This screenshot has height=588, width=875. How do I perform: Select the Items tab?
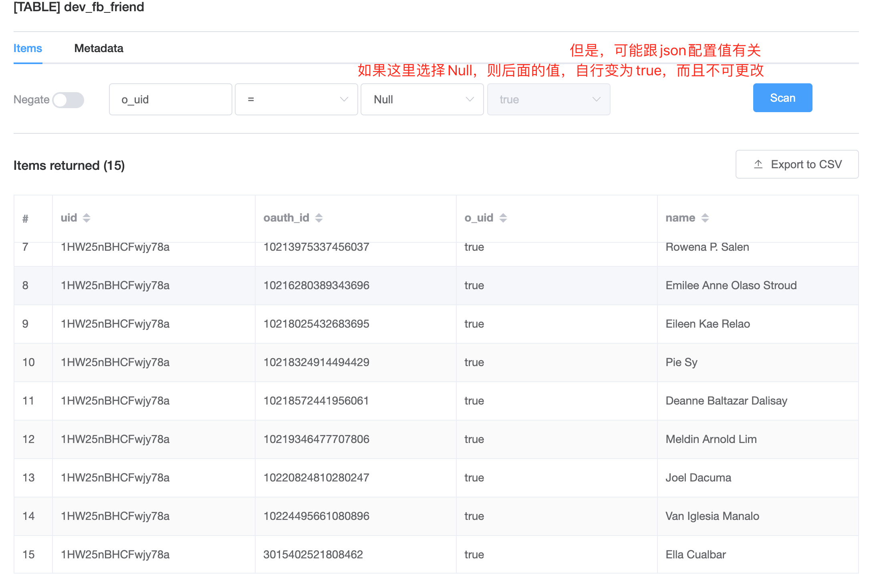pos(28,48)
